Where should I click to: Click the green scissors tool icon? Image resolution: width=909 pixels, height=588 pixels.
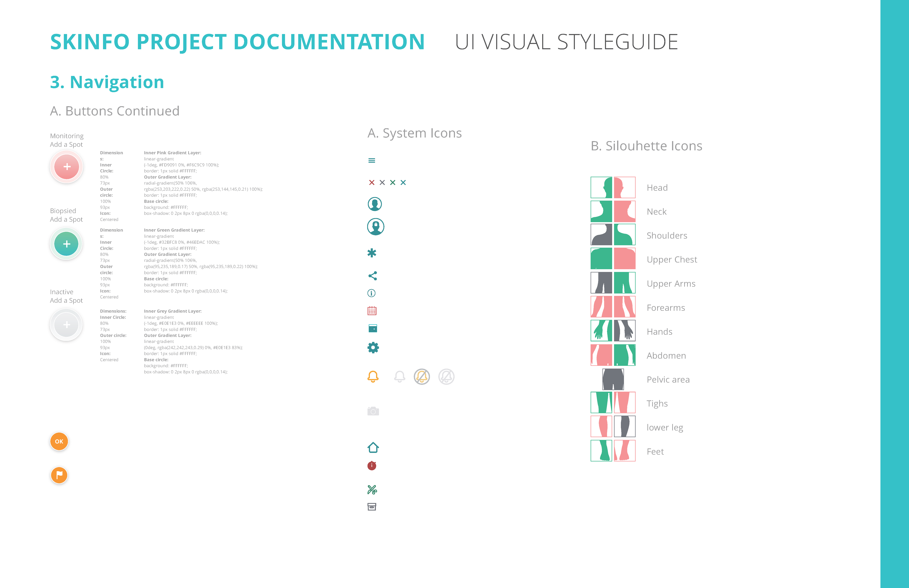[372, 489]
